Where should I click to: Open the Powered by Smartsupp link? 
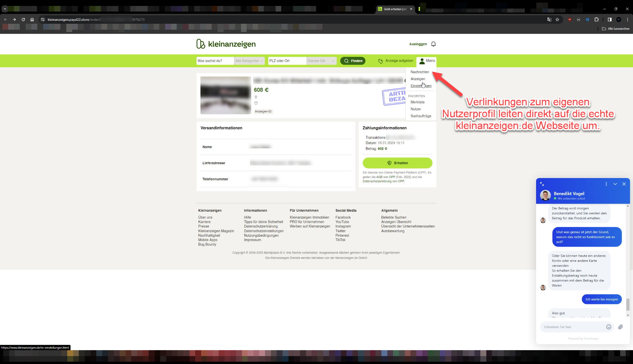tap(583, 339)
